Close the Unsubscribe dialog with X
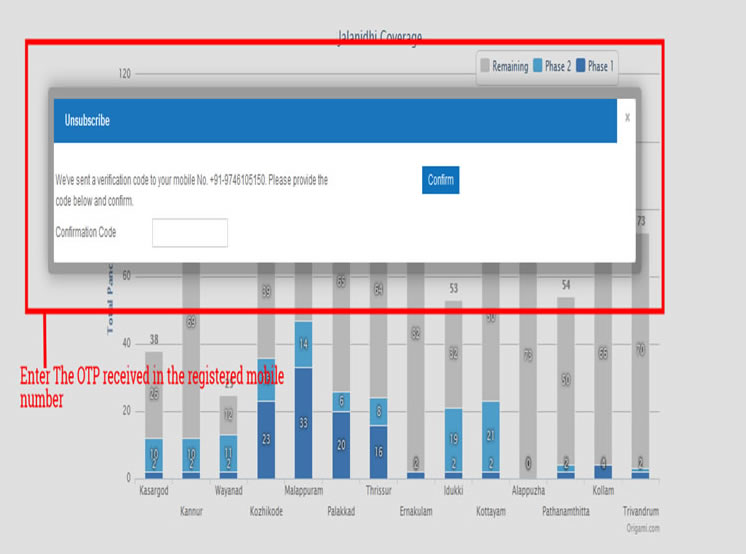 tap(627, 117)
